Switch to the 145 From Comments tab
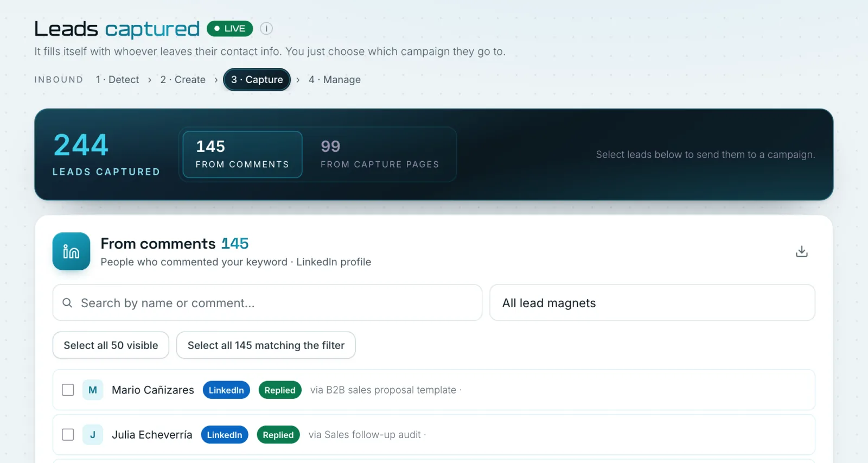The height and width of the screenshot is (463, 868). 242,154
